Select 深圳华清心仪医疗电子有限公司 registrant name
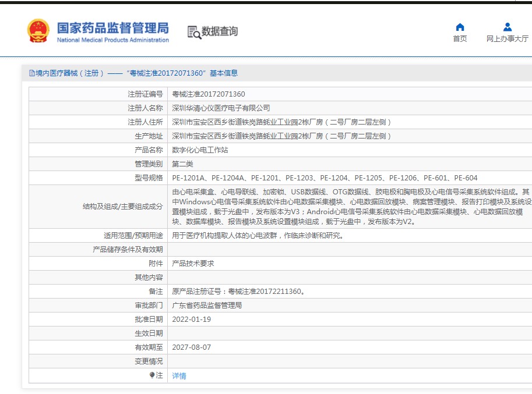The width and height of the screenshot is (532, 394). tap(221, 108)
